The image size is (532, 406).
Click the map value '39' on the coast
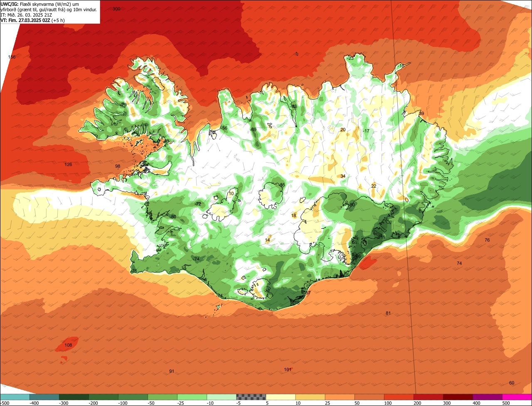[421, 113]
